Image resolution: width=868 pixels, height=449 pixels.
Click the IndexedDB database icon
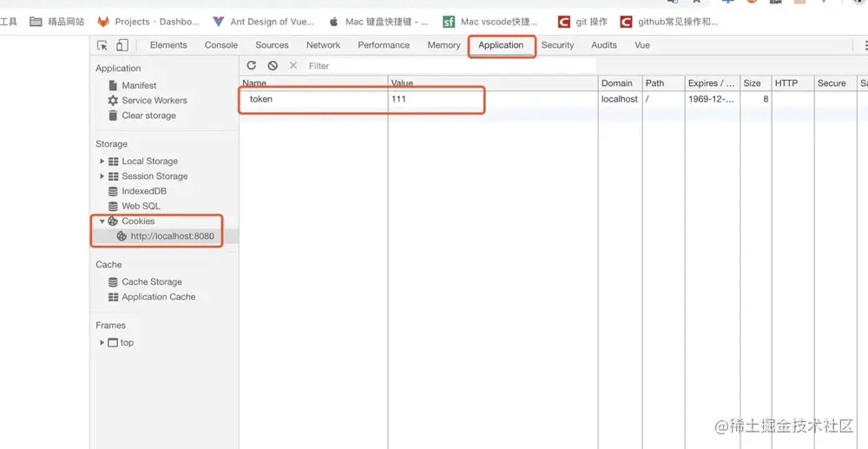pos(113,191)
